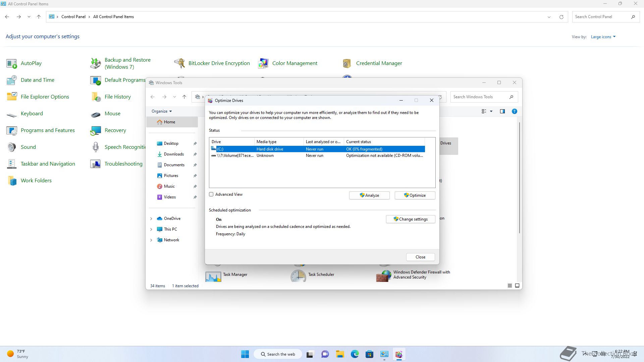Open File History
Screen dimensions: 644x362
(x=111, y=97)
